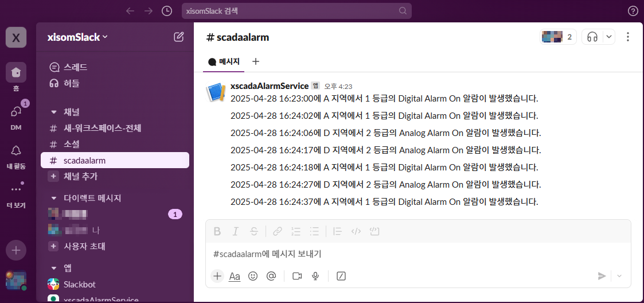Click xscadaAlarmService app avatar icon
This screenshot has width=644, height=303.
point(216,92)
